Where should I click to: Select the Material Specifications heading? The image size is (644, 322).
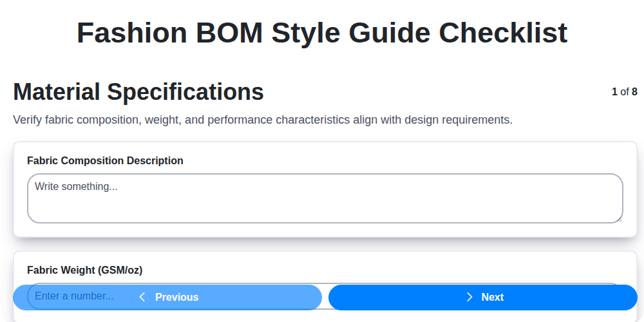[138, 92]
